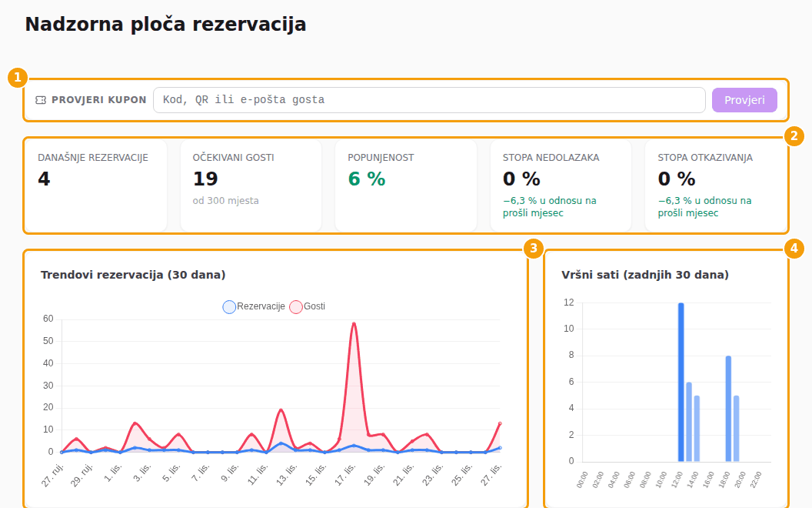The height and width of the screenshot is (508, 812).
Task: Click the purple Provjeri button
Action: tap(744, 100)
